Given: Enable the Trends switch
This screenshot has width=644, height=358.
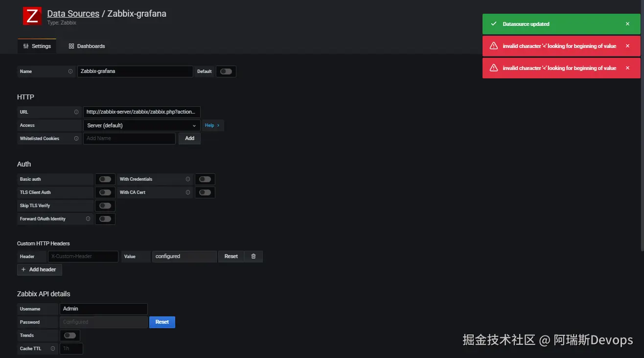Looking at the screenshot, I should pyautogui.click(x=70, y=335).
